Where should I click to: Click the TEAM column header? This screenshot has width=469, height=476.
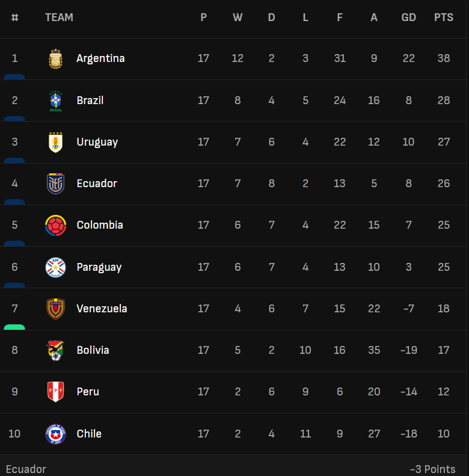[x=59, y=17]
